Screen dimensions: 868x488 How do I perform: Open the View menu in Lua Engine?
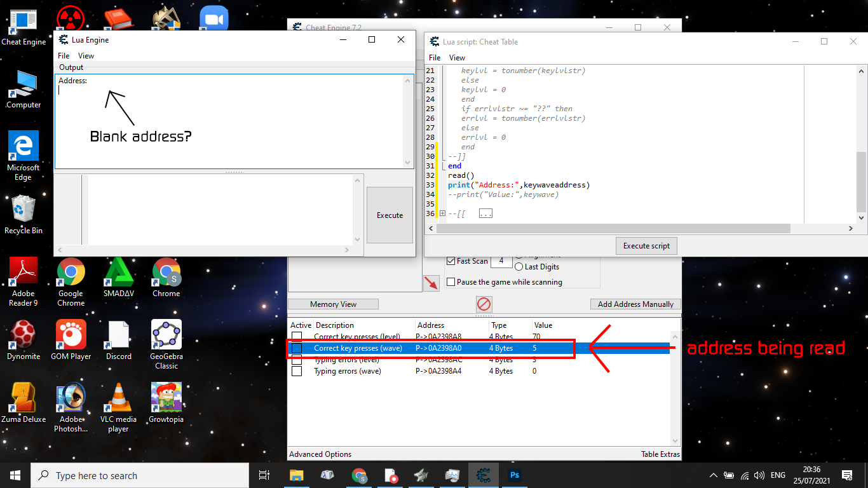(x=86, y=56)
